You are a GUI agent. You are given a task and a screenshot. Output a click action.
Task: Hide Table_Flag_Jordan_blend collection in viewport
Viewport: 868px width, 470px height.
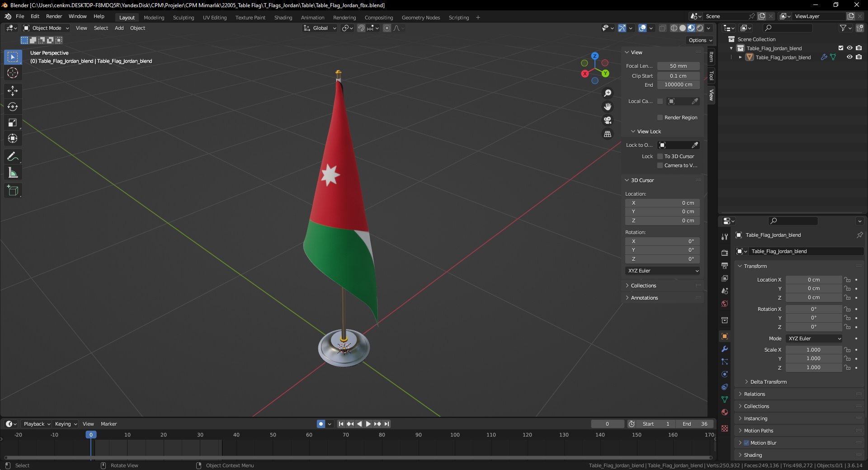[x=849, y=48]
